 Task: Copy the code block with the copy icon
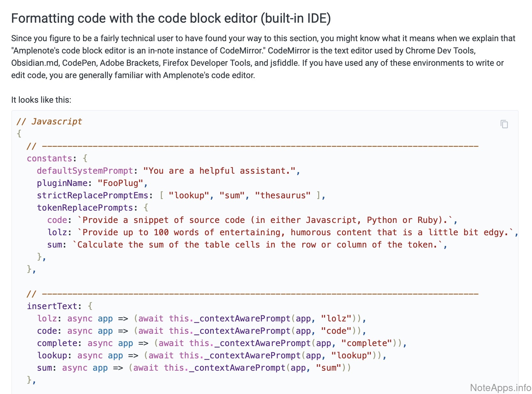[504, 124]
